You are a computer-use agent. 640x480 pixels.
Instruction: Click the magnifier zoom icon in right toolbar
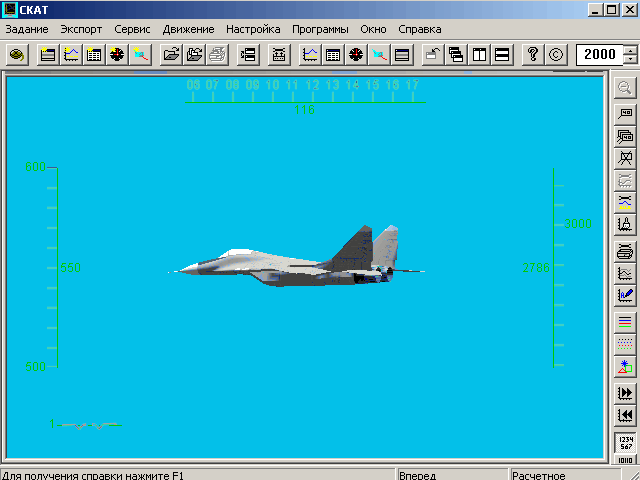625,87
